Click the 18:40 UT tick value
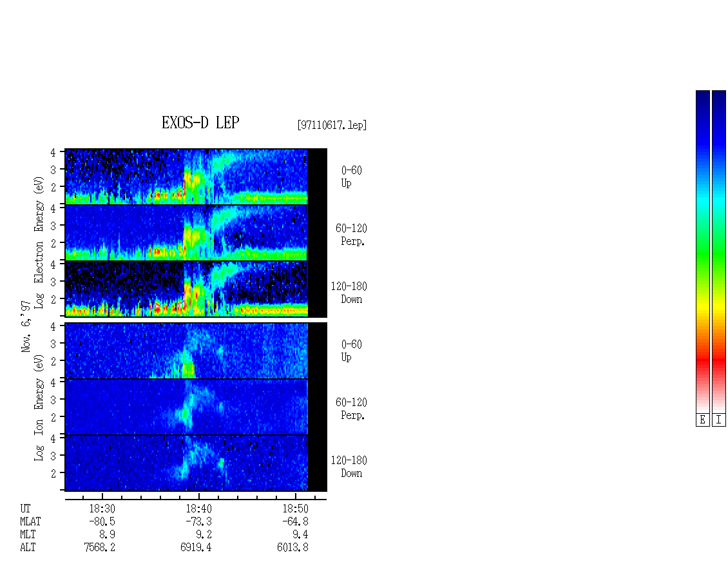The image size is (728, 564). coord(198,509)
